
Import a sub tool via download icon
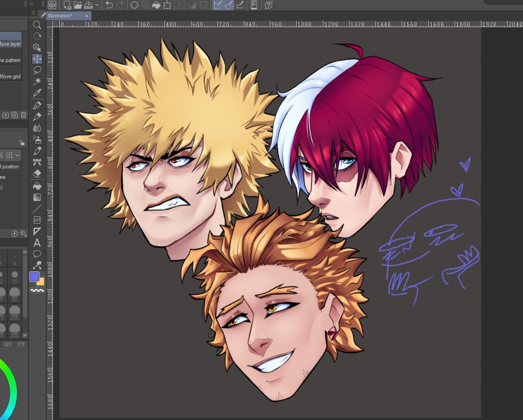pos(6,115)
